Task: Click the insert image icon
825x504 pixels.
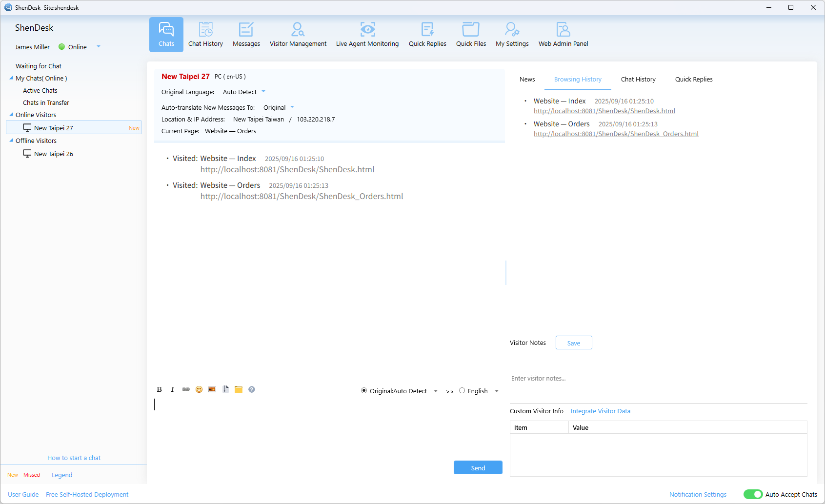Action: 212,389
